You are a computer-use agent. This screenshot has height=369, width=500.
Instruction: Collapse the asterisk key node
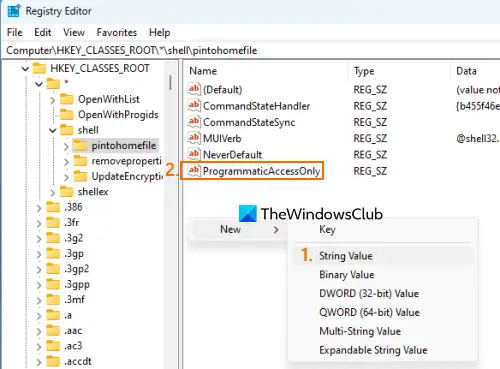click(x=39, y=84)
